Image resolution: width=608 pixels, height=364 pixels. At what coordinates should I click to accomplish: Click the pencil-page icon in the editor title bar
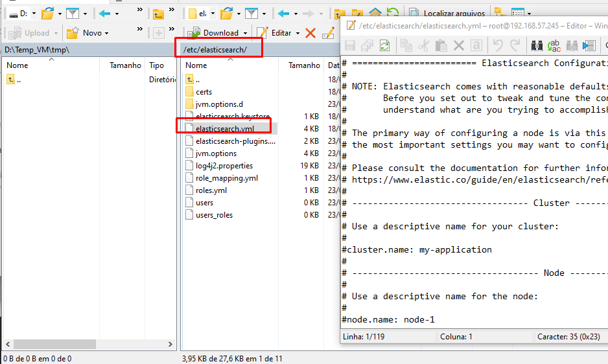coord(351,26)
